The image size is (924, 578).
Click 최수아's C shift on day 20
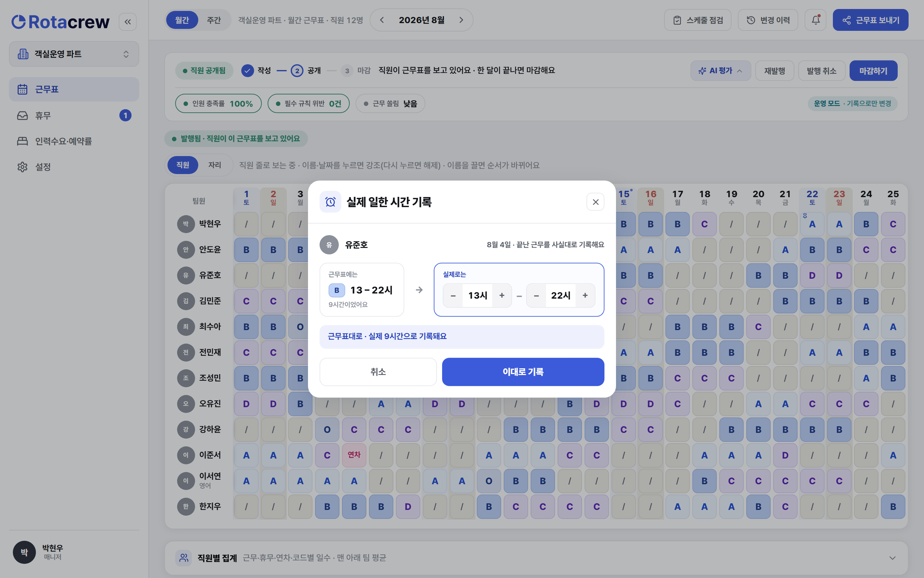click(x=758, y=327)
